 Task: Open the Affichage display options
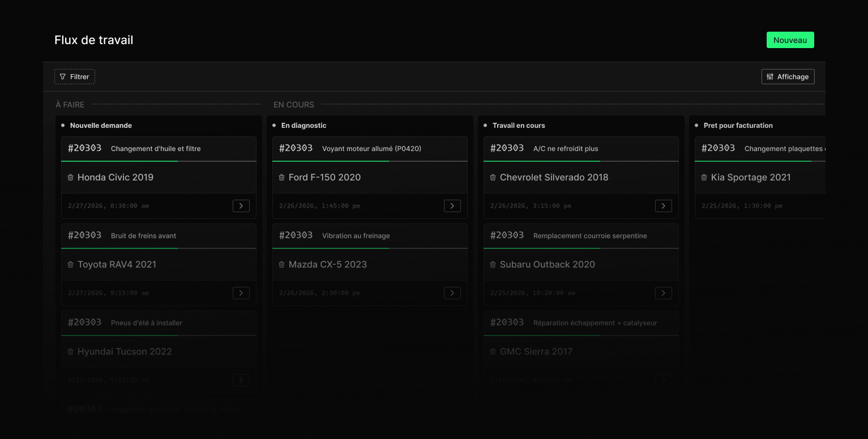click(788, 77)
